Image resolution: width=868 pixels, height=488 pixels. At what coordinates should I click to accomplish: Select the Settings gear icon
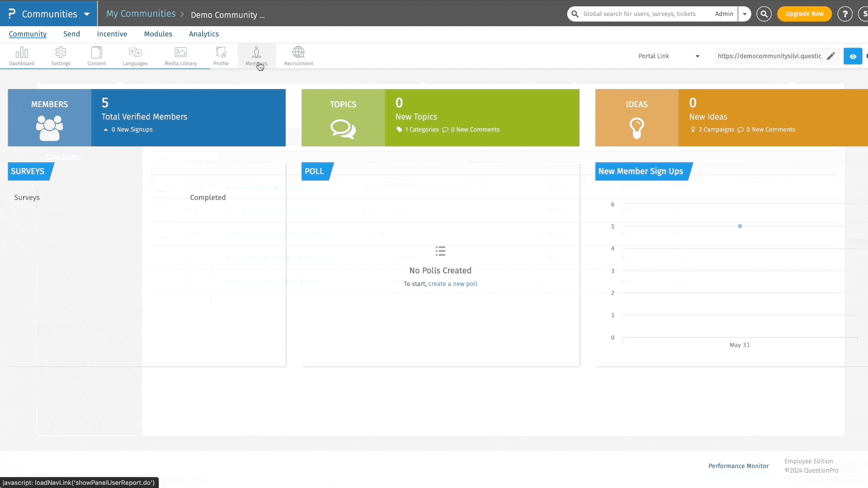coord(61,53)
